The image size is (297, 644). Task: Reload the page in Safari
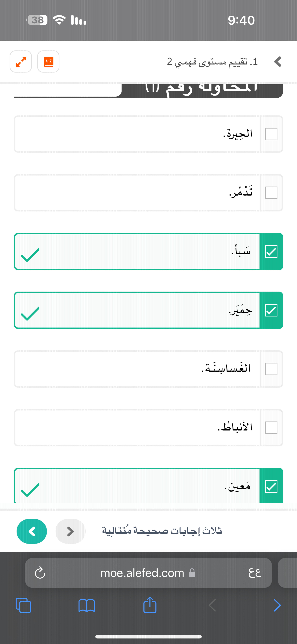[40, 573]
